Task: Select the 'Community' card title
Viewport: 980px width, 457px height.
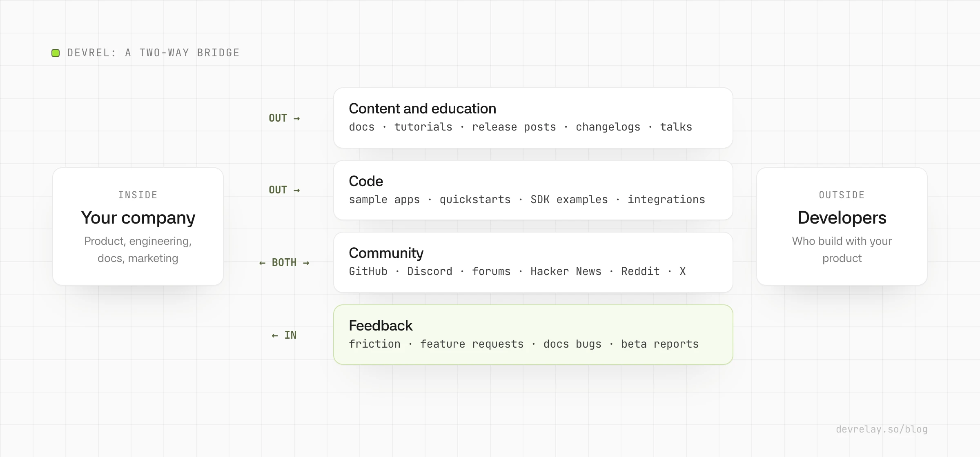Action: pyautogui.click(x=386, y=253)
